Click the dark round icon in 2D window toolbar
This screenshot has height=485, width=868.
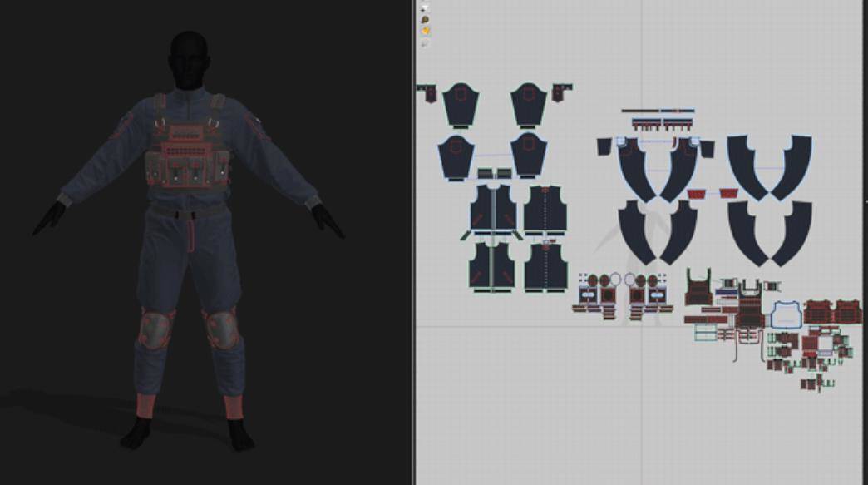[x=425, y=20]
